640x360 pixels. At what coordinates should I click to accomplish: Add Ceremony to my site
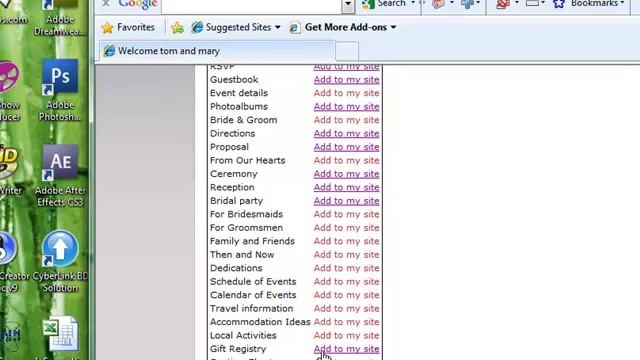pos(347,174)
